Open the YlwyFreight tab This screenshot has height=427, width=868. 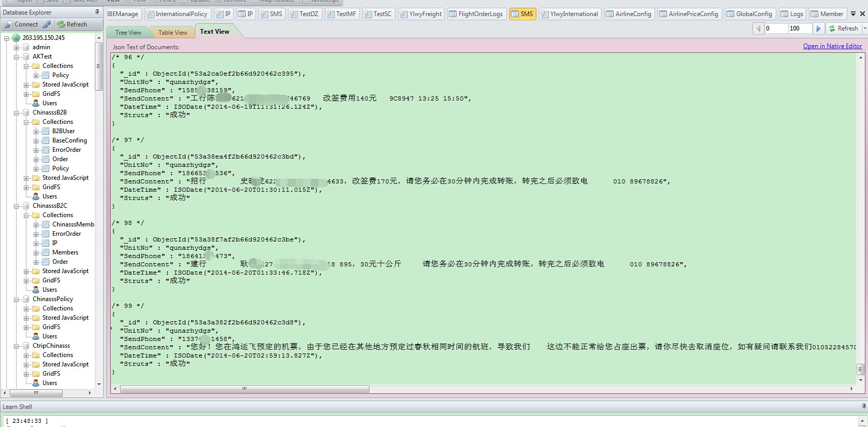point(421,14)
